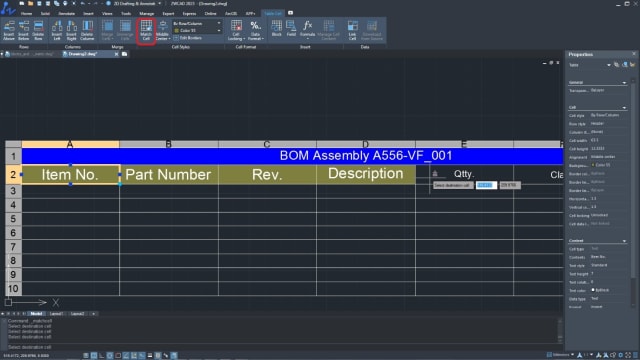Click the Rev. header cell
Screen dimensions: 640x360
pos(267,175)
